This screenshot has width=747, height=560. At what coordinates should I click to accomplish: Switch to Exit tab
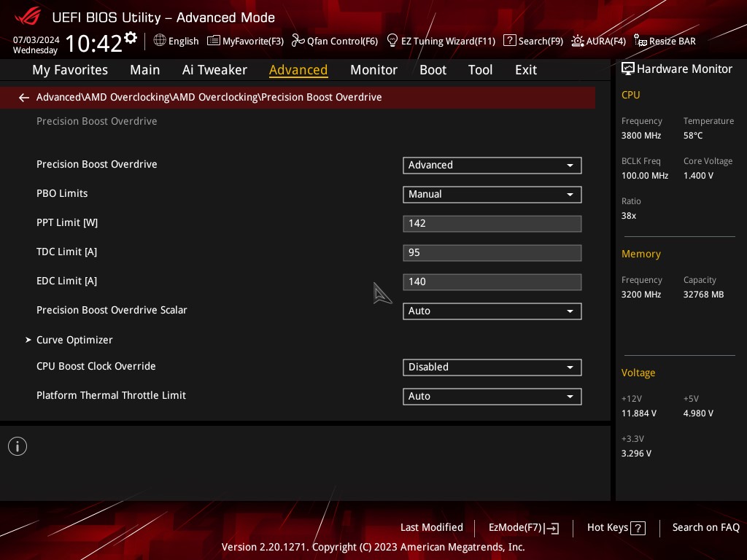tap(526, 70)
